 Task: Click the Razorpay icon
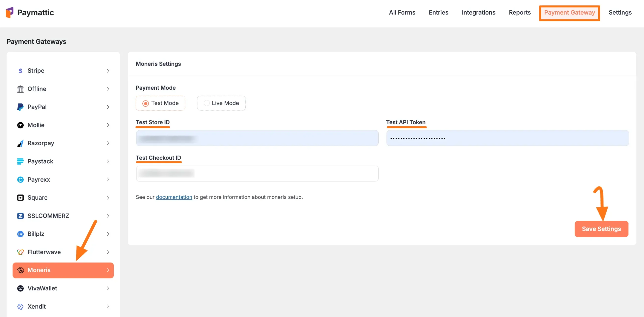pos(20,143)
